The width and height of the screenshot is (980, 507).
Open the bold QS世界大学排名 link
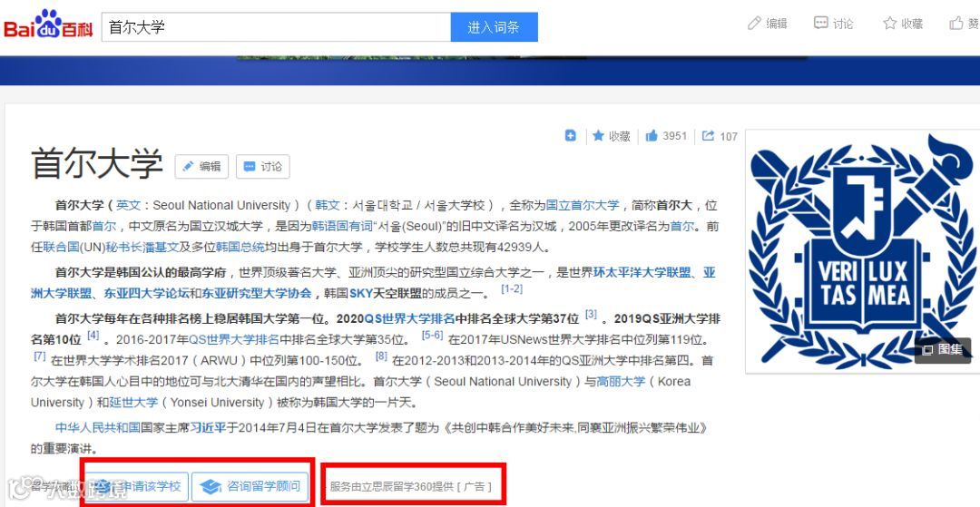pyautogui.click(x=409, y=319)
